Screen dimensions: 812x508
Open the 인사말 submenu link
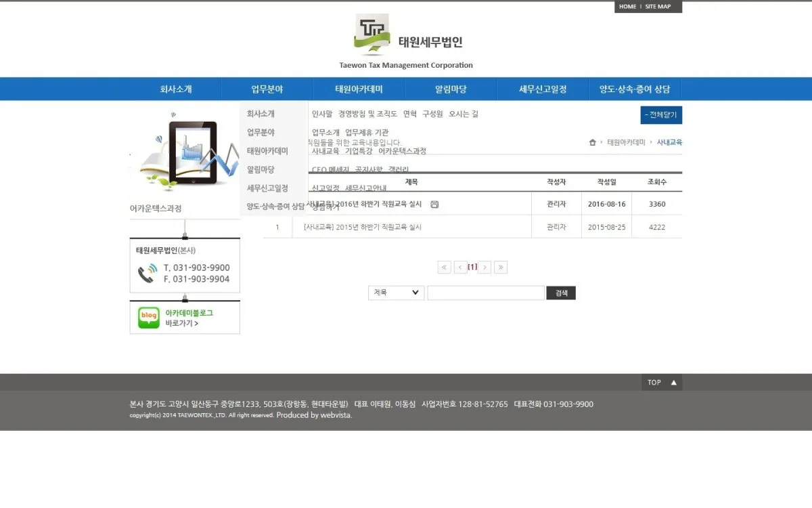[322, 114]
